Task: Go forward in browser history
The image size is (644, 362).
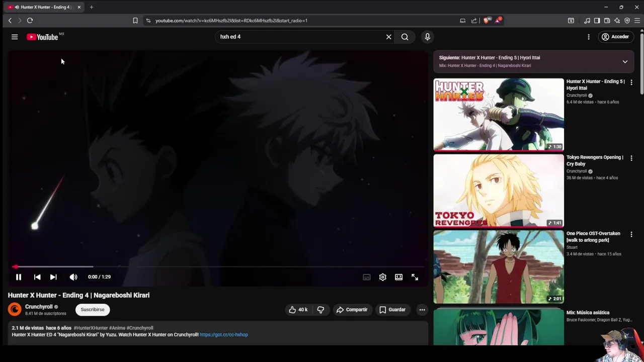Action: [x=20, y=21]
